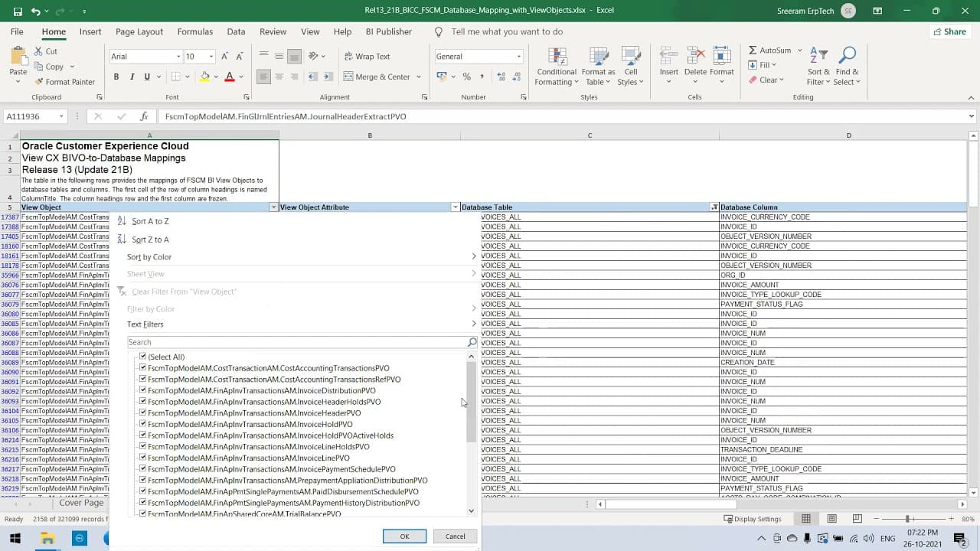Click the Borders icon
Screen dimensions: 980x551
point(175,77)
